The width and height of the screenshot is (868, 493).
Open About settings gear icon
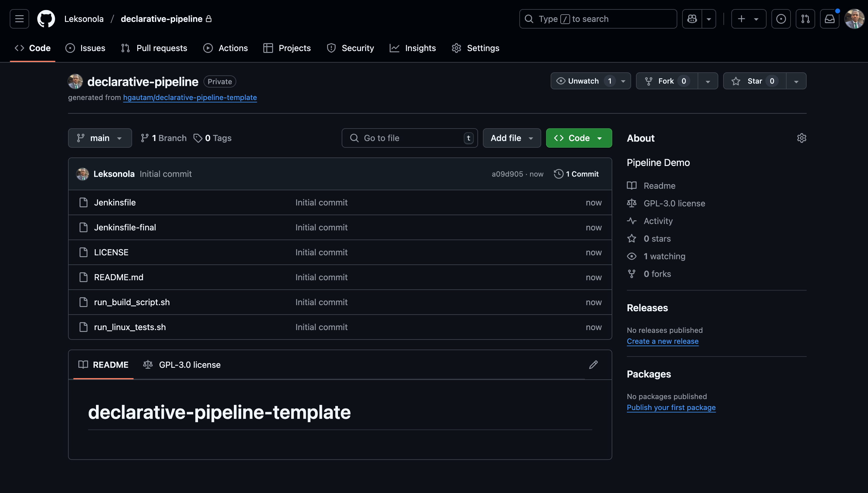(x=801, y=138)
